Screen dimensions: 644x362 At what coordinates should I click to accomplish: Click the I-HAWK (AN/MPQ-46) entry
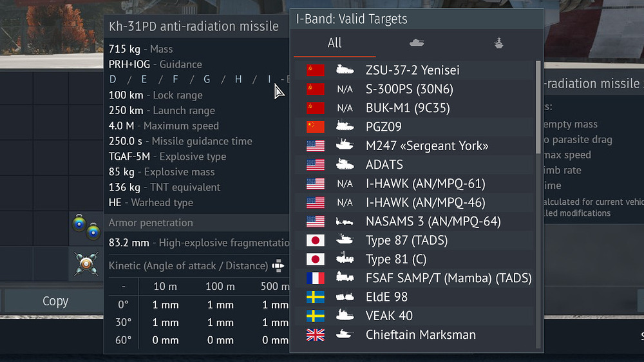[414, 202]
